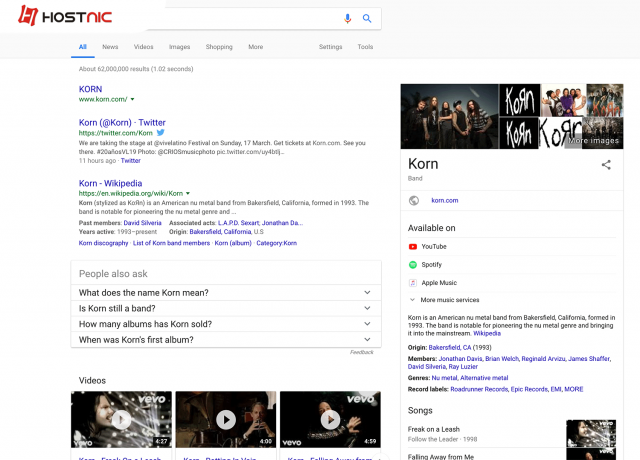Open the Epic Records label link
The height and width of the screenshot is (460, 640).
point(529,389)
